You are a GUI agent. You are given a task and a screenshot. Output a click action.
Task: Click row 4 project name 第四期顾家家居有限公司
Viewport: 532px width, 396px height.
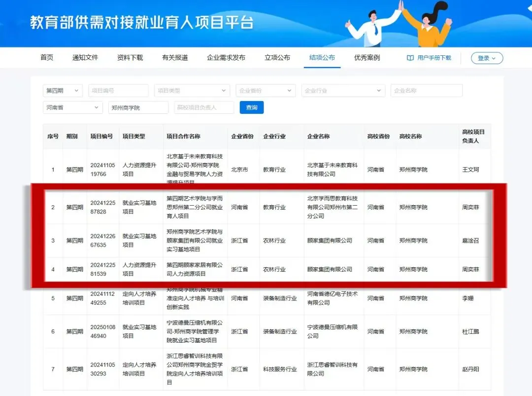[x=195, y=269]
